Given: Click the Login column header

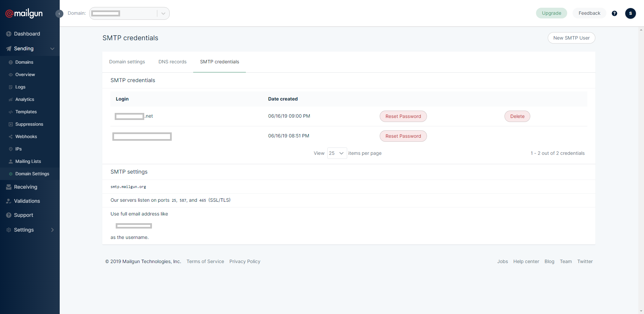Looking at the screenshot, I should [x=122, y=99].
